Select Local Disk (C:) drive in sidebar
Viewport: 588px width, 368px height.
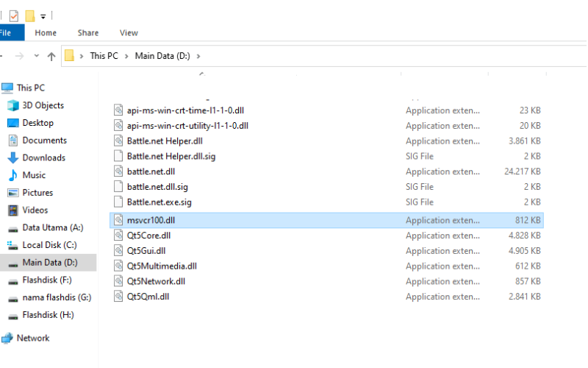coord(49,245)
